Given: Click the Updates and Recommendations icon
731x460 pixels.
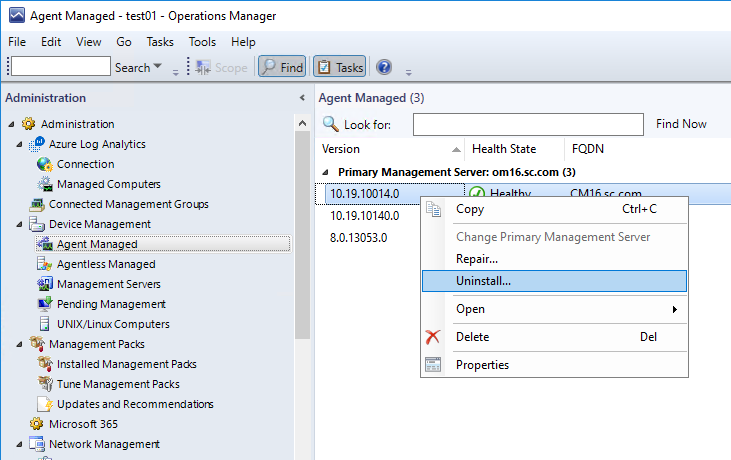Looking at the screenshot, I should point(45,404).
